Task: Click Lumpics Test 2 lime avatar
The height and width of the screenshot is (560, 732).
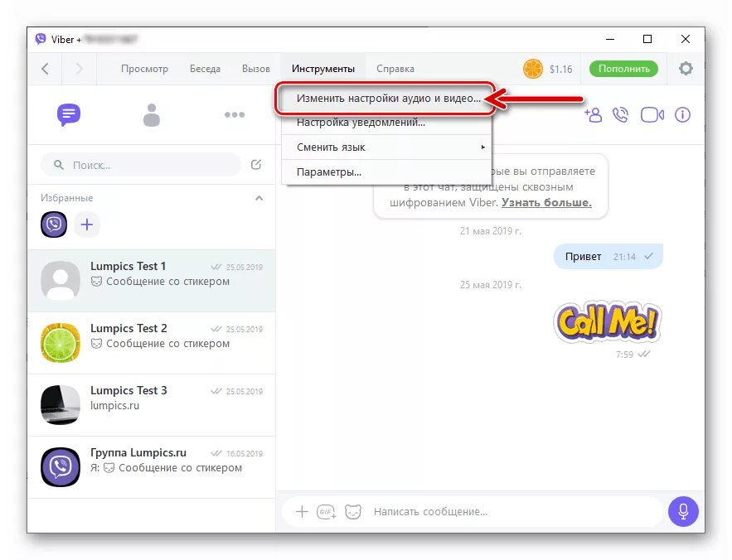Action: (x=61, y=342)
